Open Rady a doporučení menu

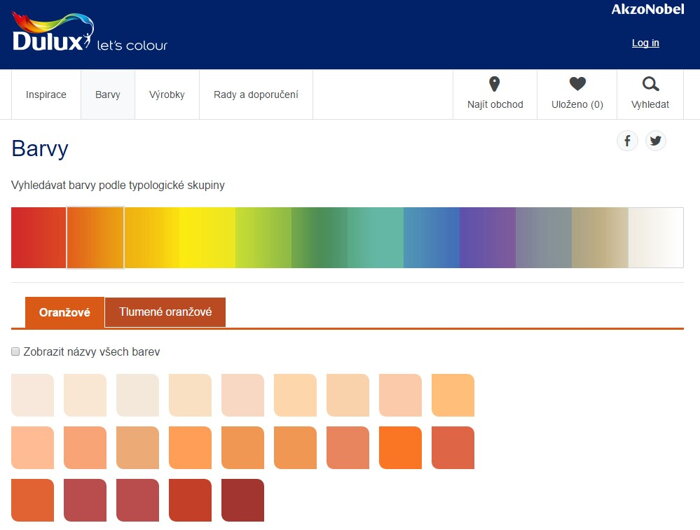click(x=256, y=95)
